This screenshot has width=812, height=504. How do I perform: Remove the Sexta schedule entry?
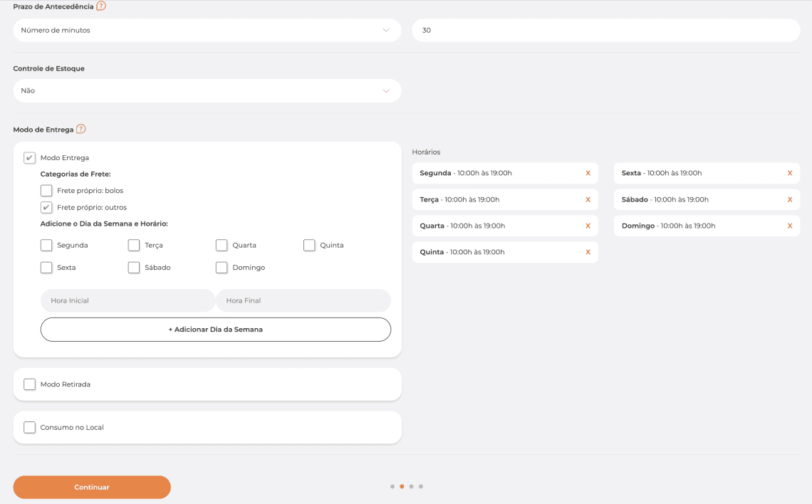(x=789, y=173)
